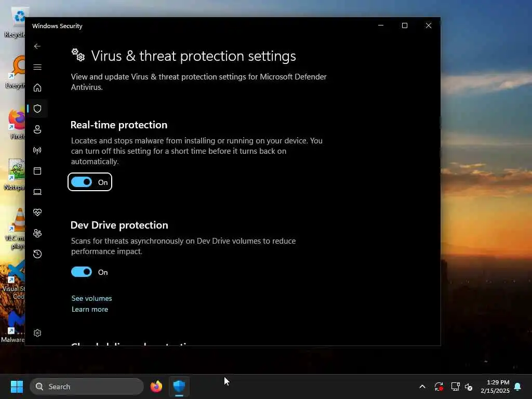Open Learn more link

(90, 310)
